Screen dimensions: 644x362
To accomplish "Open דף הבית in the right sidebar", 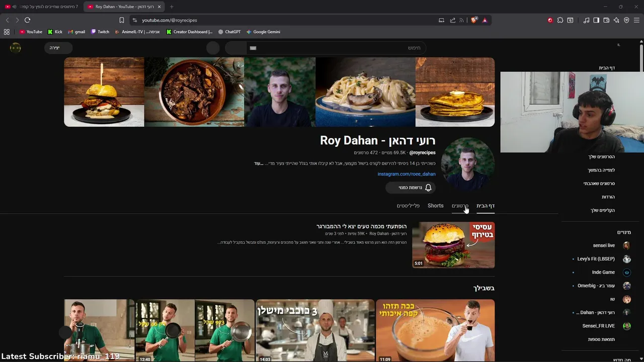I will pyautogui.click(x=607, y=68).
